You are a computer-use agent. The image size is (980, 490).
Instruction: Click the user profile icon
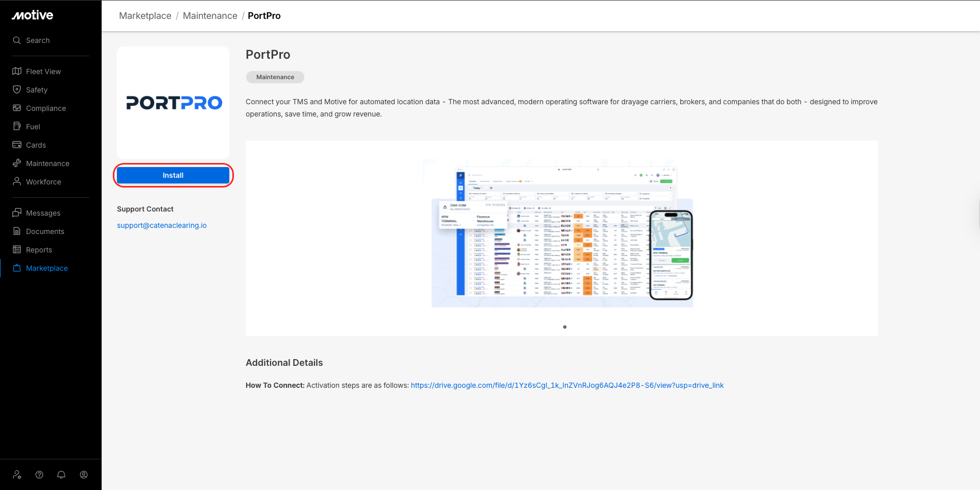pyautogui.click(x=84, y=475)
